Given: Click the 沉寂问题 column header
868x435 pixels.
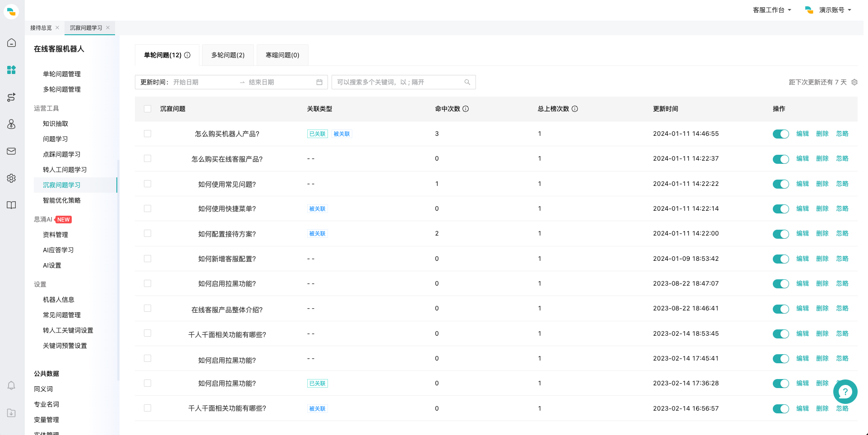Looking at the screenshot, I should coord(173,109).
